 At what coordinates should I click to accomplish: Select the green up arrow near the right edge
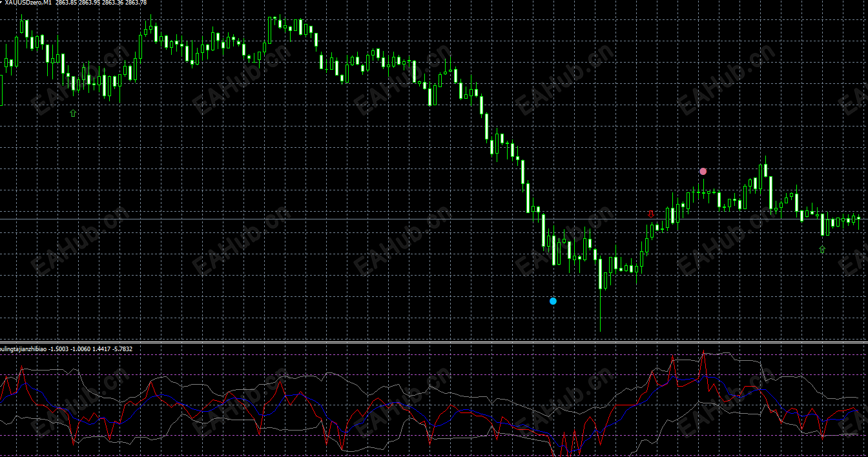tap(822, 249)
